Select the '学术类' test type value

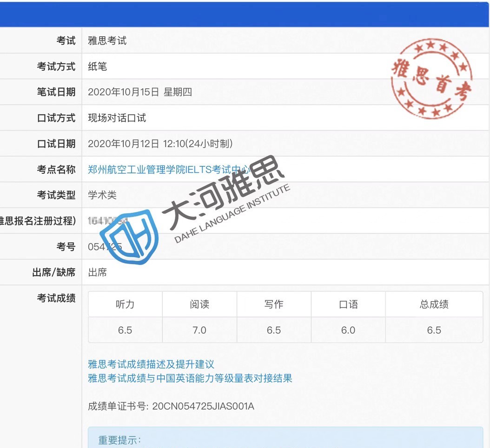[x=102, y=195]
